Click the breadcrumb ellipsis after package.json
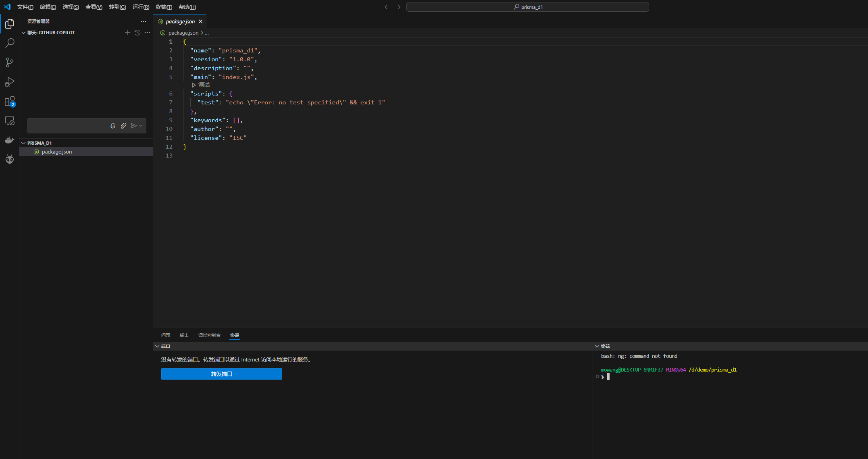This screenshot has height=459, width=868. click(x=207, y=33)
